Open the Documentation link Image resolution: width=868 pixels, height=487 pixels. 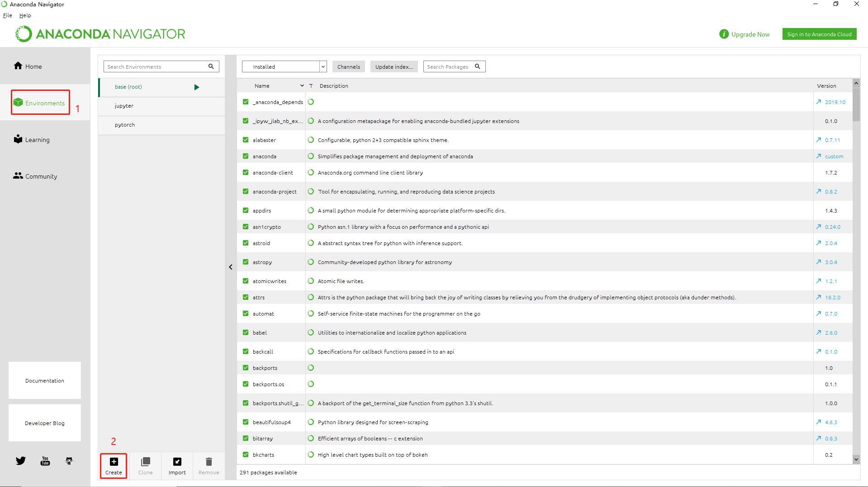coord(44,380)
